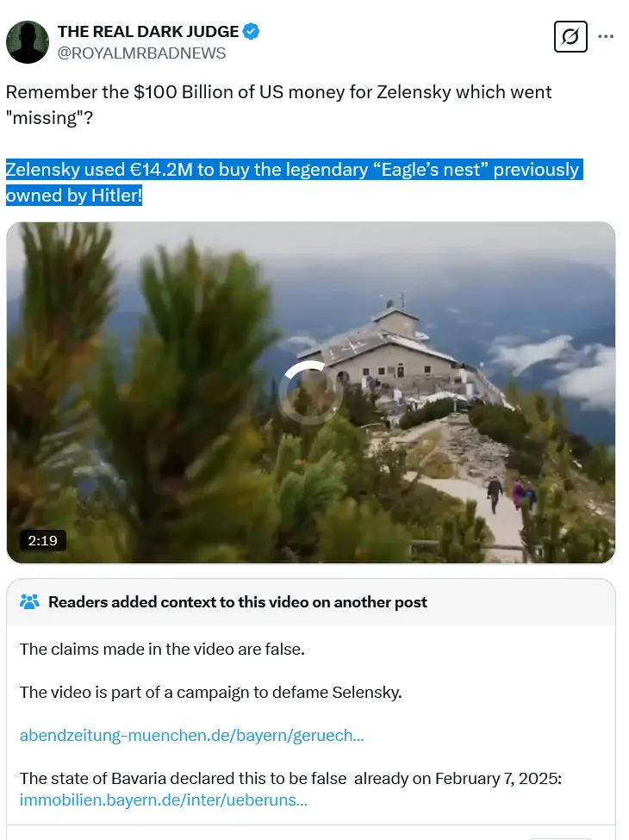The width and height of the screenshot is (629, 840).
Task: Click the February 7, 2025 Bavaria statement
Action: tap(290, 778)
